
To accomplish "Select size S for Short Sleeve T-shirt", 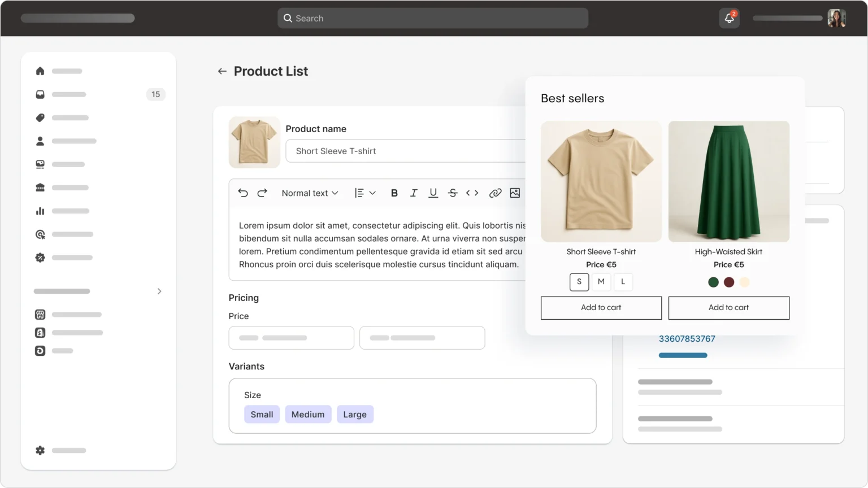I will coord(579,282).
